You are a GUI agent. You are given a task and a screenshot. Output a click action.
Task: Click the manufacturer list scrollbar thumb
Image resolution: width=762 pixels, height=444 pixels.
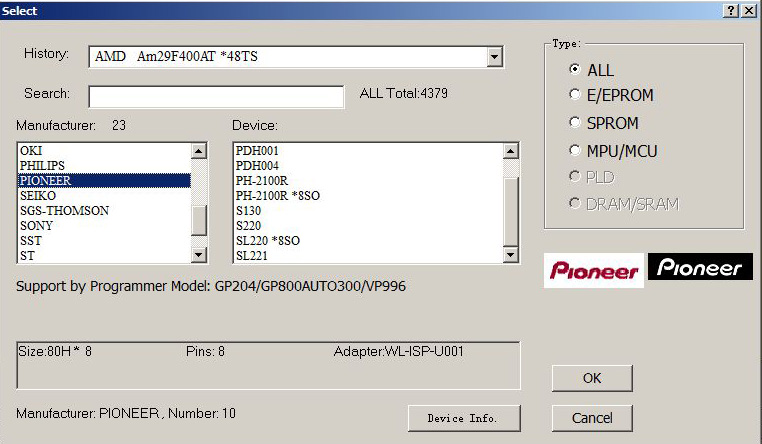click(x=199, y=220)
